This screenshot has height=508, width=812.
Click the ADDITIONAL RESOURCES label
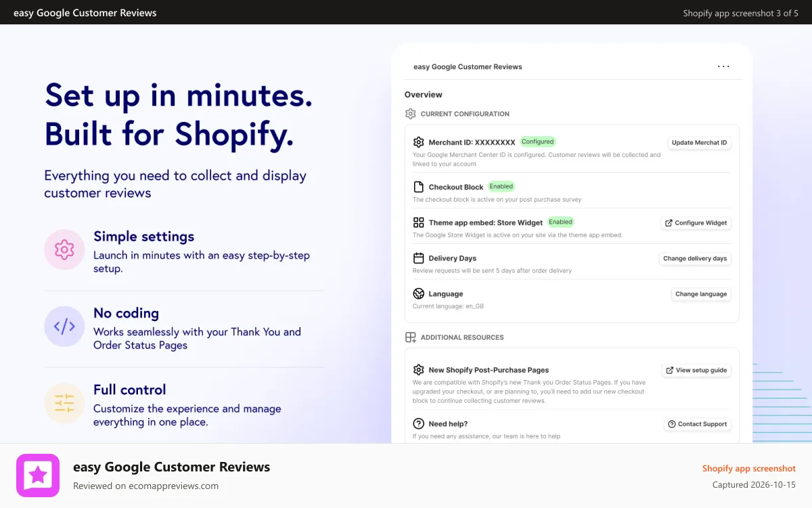tap(462, 337)
